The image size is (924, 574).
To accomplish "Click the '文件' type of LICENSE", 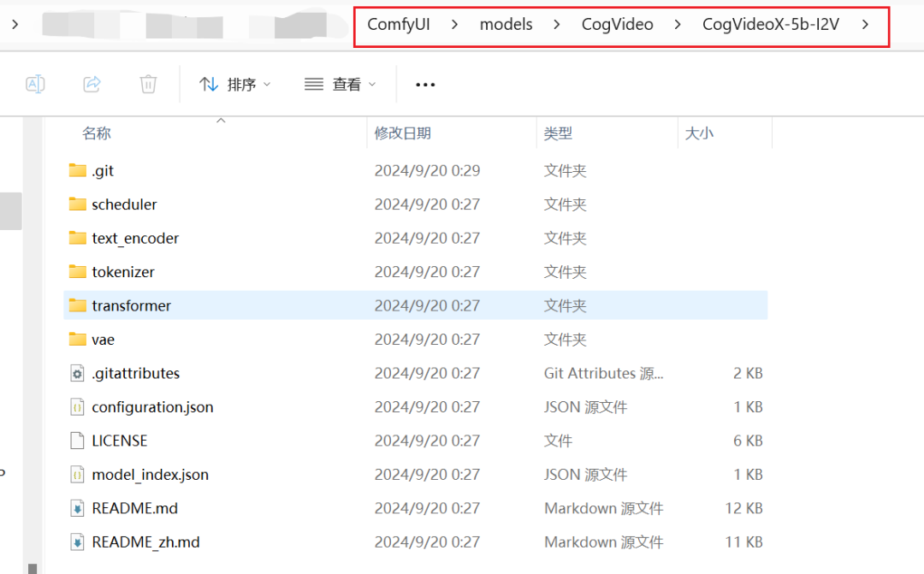I will coord(558,441).
